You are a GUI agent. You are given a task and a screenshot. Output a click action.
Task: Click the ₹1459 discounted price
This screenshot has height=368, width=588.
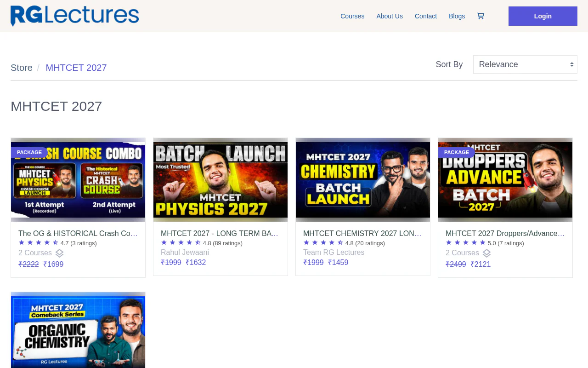click(x=338, y=263)
